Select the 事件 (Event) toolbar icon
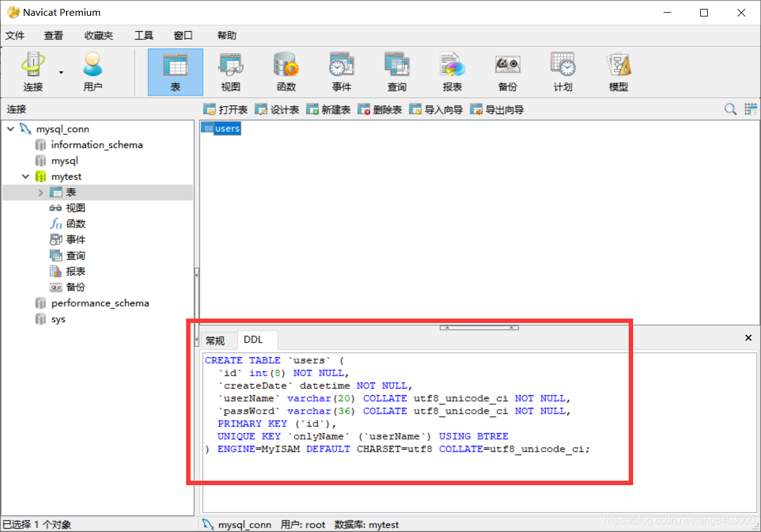The image size is (761, 532). tap(341, 72)
